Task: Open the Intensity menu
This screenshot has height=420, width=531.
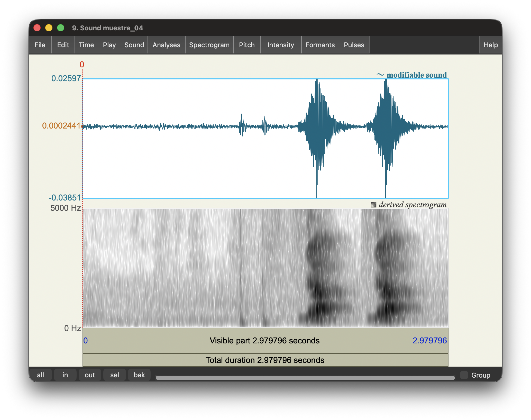Action: [280, 45]
